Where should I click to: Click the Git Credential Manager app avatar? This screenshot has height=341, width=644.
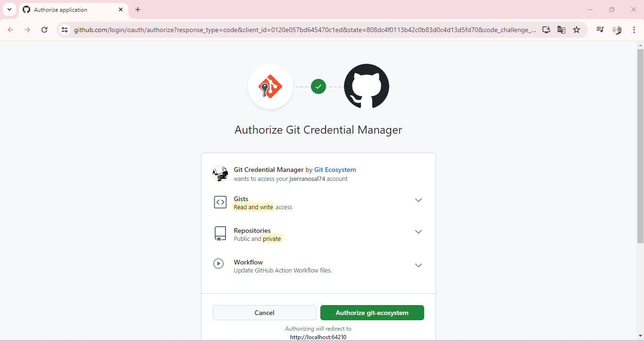click(x=220, y=174)
